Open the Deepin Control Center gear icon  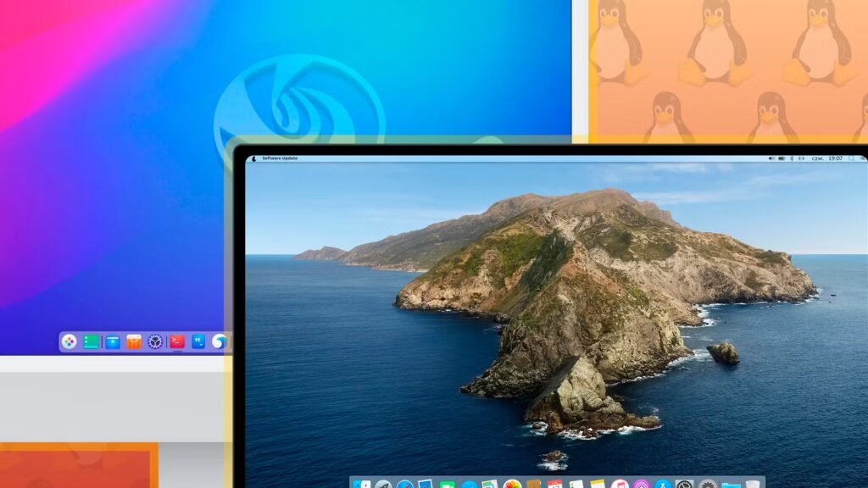tap(155, 342)
